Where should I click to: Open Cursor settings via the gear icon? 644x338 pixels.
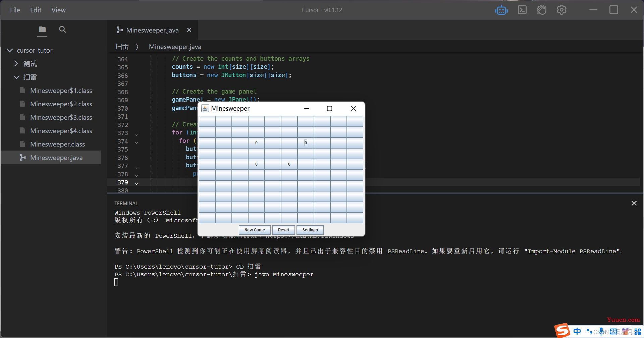click(x=561, y=10)
